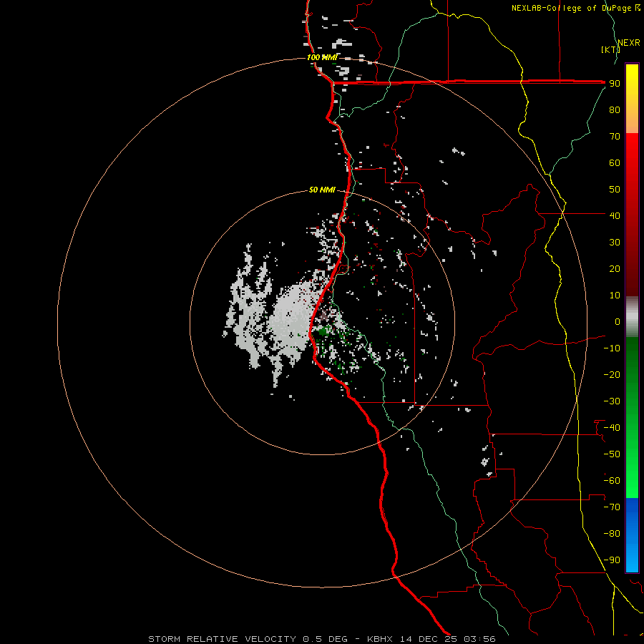The image size is (644, 644).
Task: Click the -70 value on velocity scale
Action: (612, 507)
